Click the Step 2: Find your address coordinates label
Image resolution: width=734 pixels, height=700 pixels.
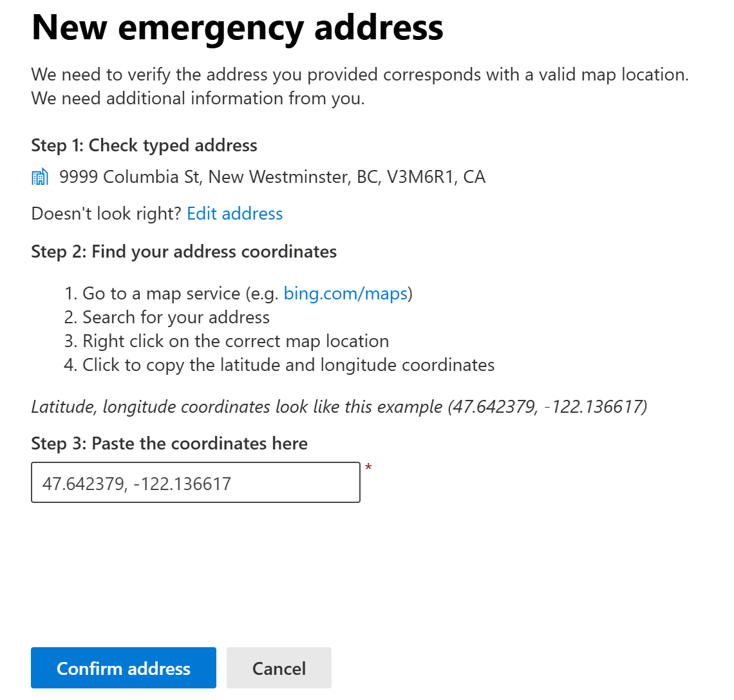(183, 252)
